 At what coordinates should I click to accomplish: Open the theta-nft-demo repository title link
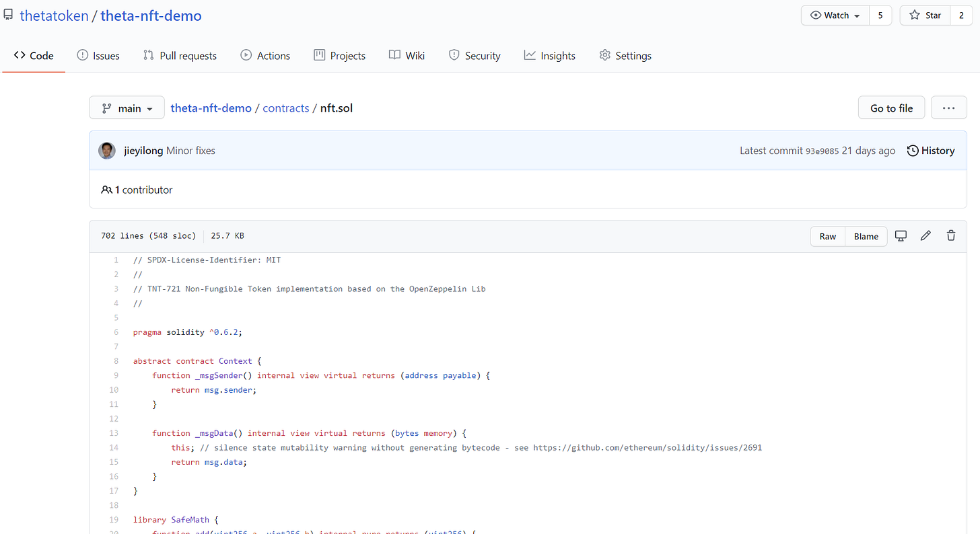151,15
